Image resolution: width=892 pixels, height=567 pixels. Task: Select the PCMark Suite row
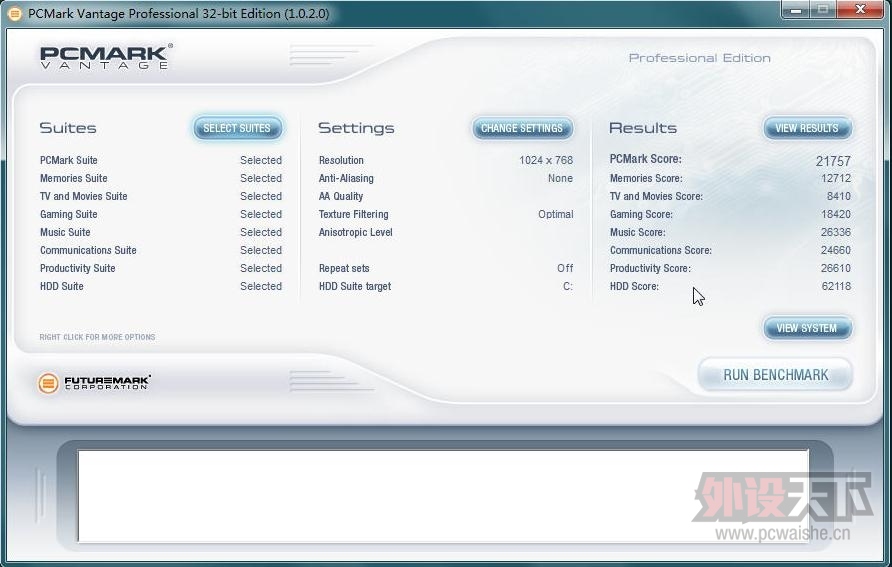tap(160, 160)
